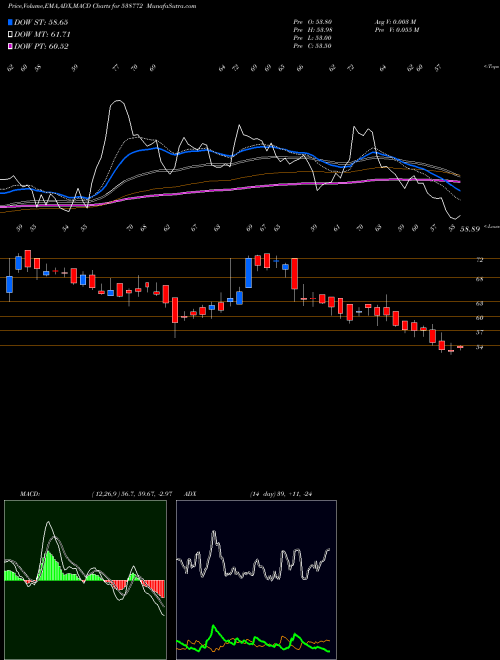Screen dimensions: 500x660
Task: Select the 'DOW PT: 60.52' legend text
Action: [x=41, y=46]
